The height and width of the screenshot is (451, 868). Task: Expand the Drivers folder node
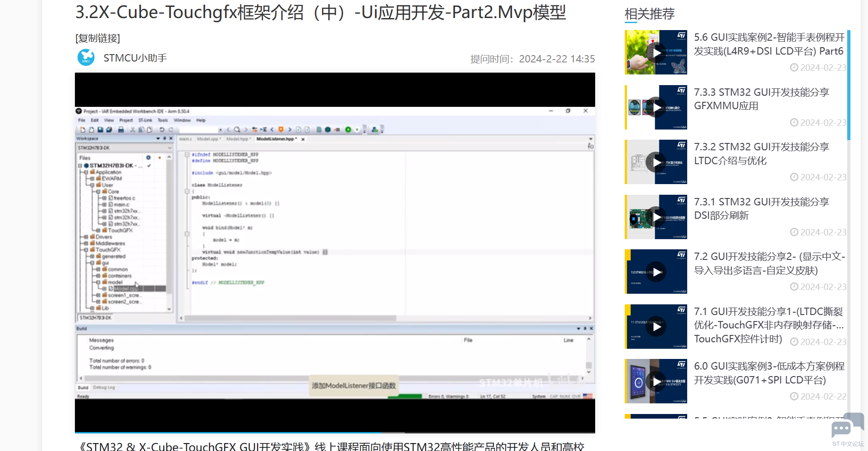coord(86,237)
